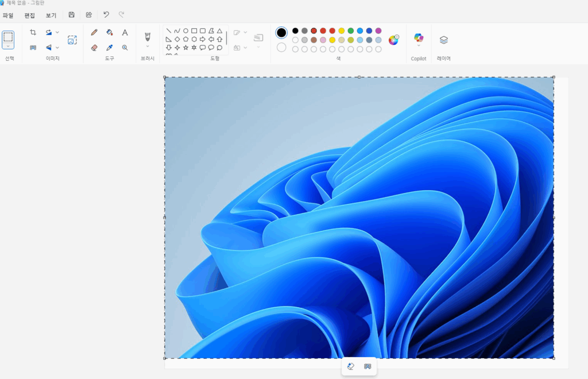
Task: Expand the Copilot dropdown menu
Action: 419,46
